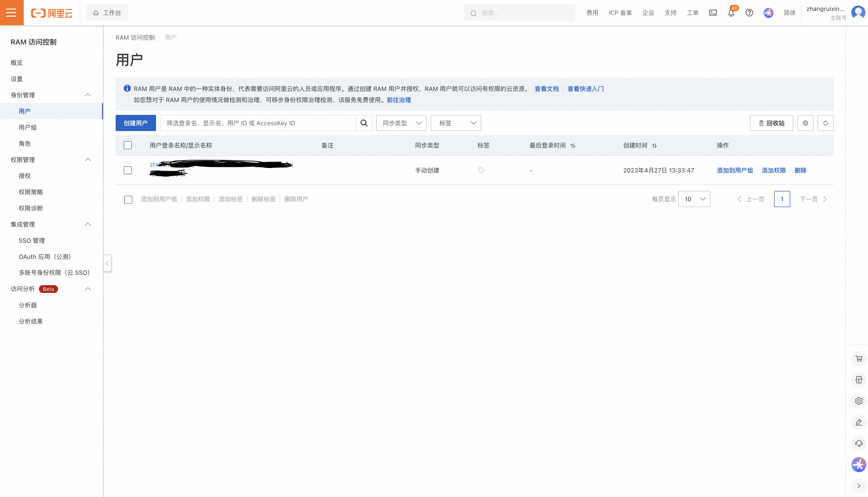Open the Cloud Shell terminal icon
The width and height of the screenshot is (868, 497).
coord(713,13)
